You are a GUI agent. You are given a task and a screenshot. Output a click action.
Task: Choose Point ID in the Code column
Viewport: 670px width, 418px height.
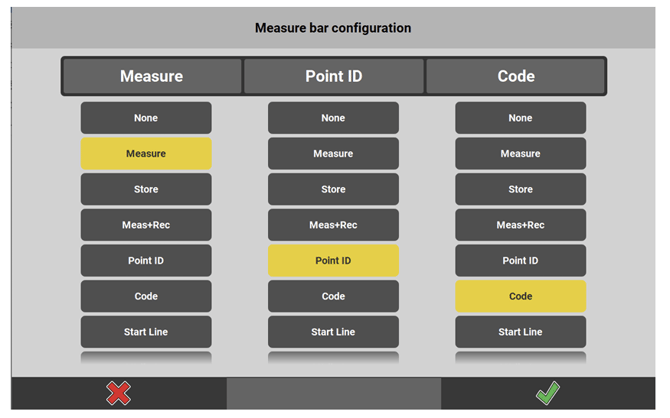coord(520,261)
